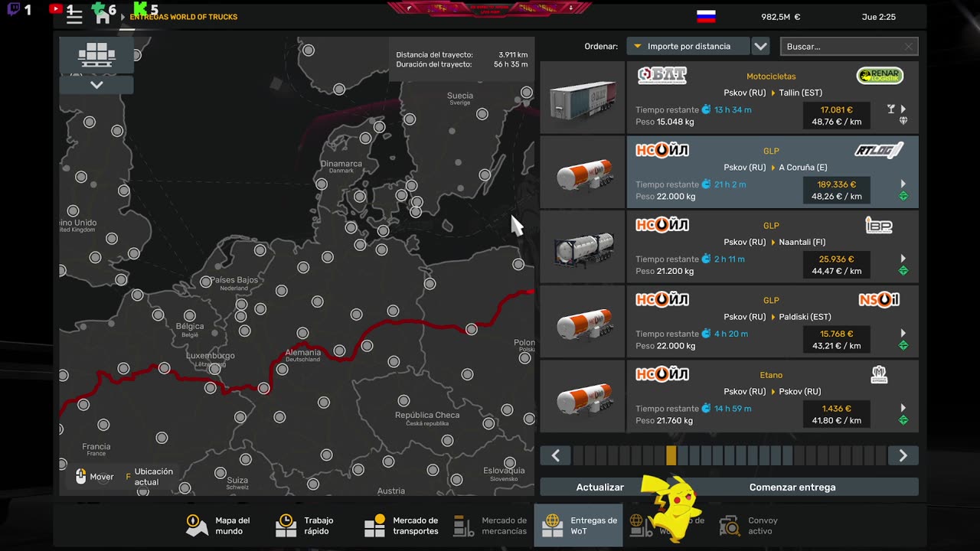Select the orange tank trailer for the A Coruña job
Image resolution: width=980 pixels, height=551 pixels.
point(583,172)
